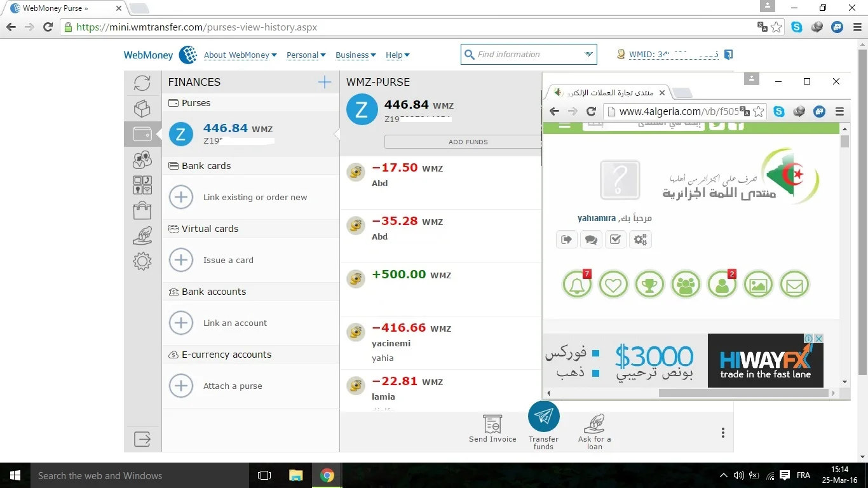The height and width of the screenshot is (488, 868).
Task: Open the Personal dropdown menu
Action: point(306,55)
